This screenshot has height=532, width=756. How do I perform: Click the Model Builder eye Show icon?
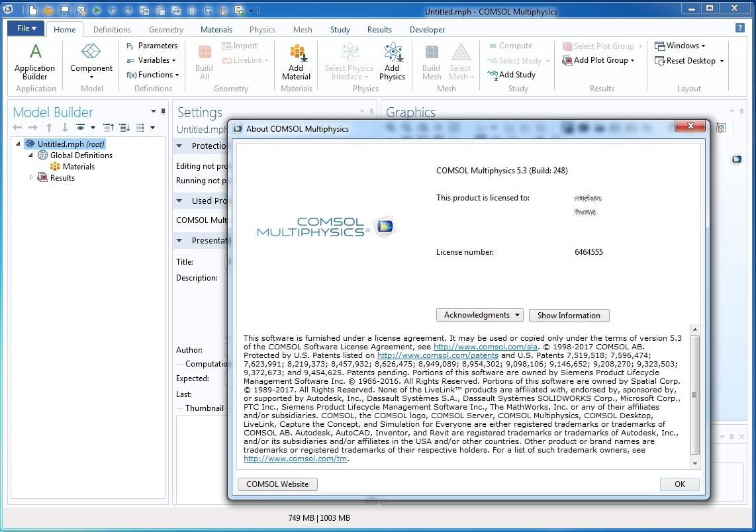click(81, 128)
